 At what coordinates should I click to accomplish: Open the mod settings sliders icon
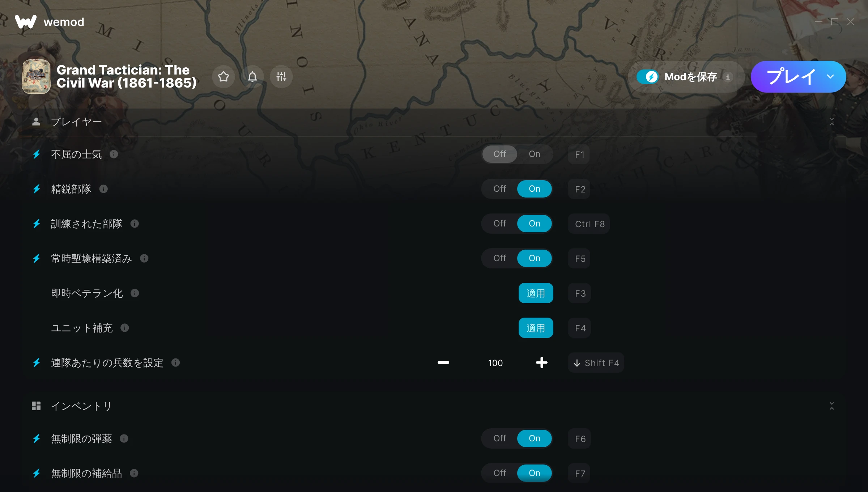(281, 77)
